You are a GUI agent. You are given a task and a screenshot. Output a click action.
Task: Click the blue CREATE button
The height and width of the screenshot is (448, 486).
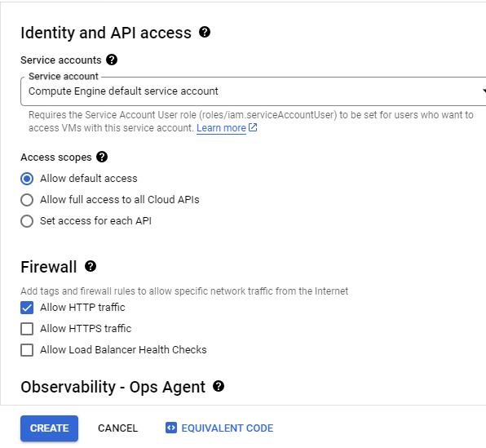tap(49, 428)
